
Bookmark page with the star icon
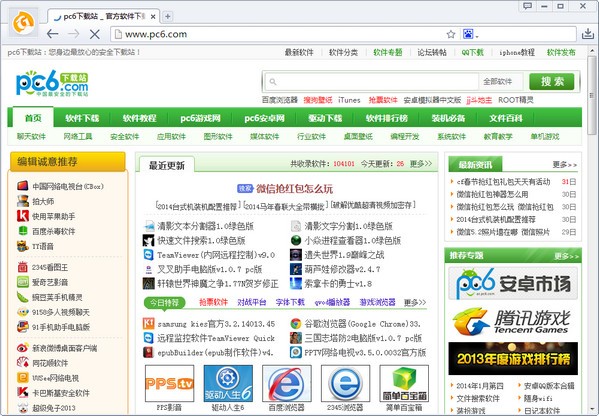point(451,34)
